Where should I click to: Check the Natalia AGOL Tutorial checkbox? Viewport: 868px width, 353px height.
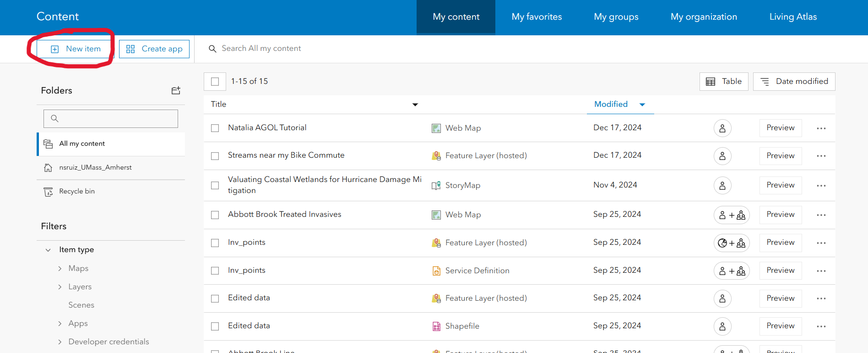click(x=215, y=128)
